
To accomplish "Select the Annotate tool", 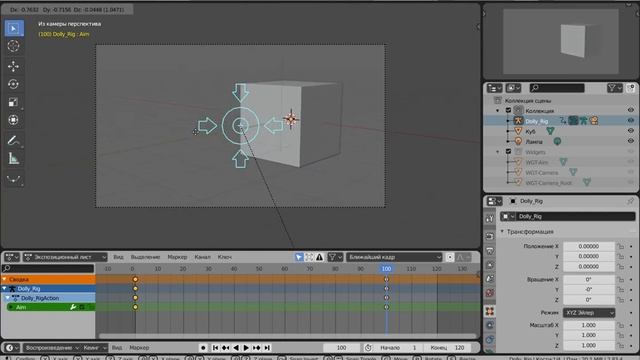I will click(14, 140).
